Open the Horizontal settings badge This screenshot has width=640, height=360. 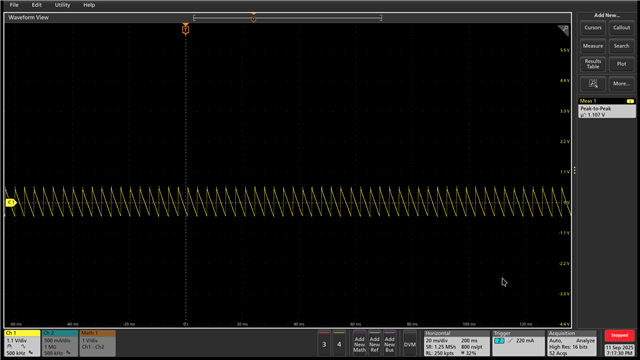(x=457, y=343)
